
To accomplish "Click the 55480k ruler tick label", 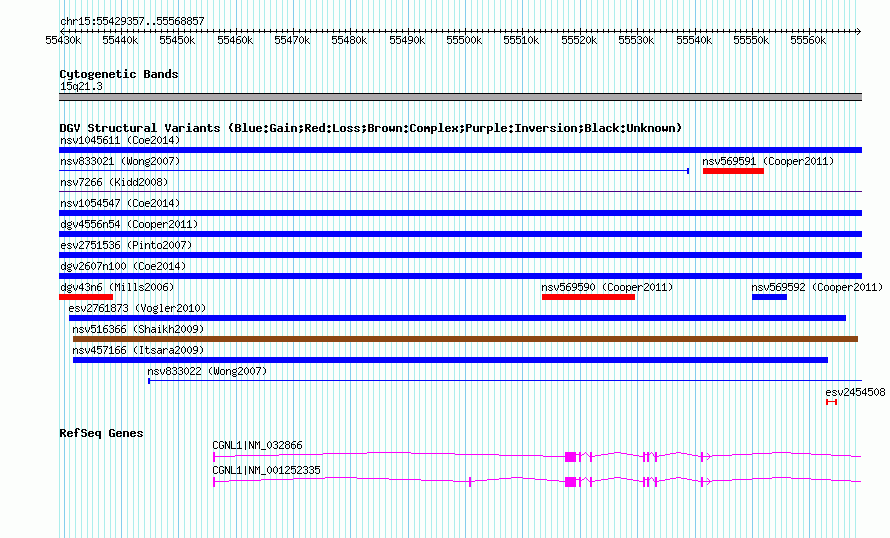I will pyautogui.click(x=349, y=40).
